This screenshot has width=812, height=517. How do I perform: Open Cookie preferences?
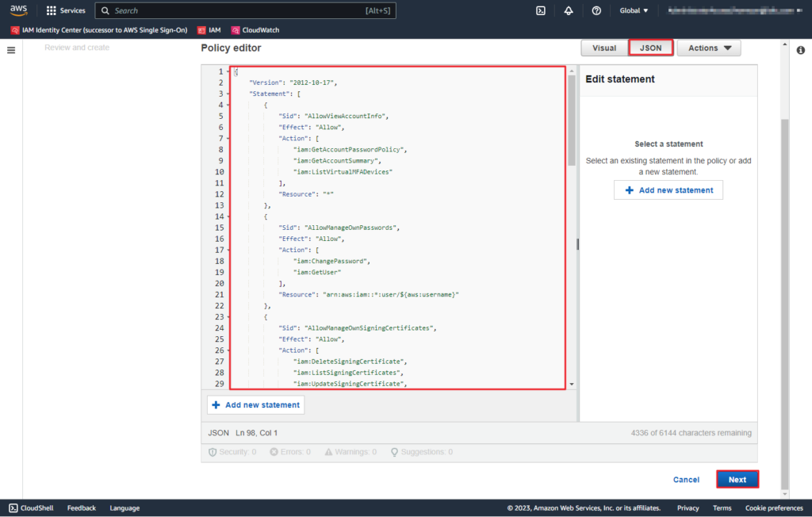(x=774, y=508)
